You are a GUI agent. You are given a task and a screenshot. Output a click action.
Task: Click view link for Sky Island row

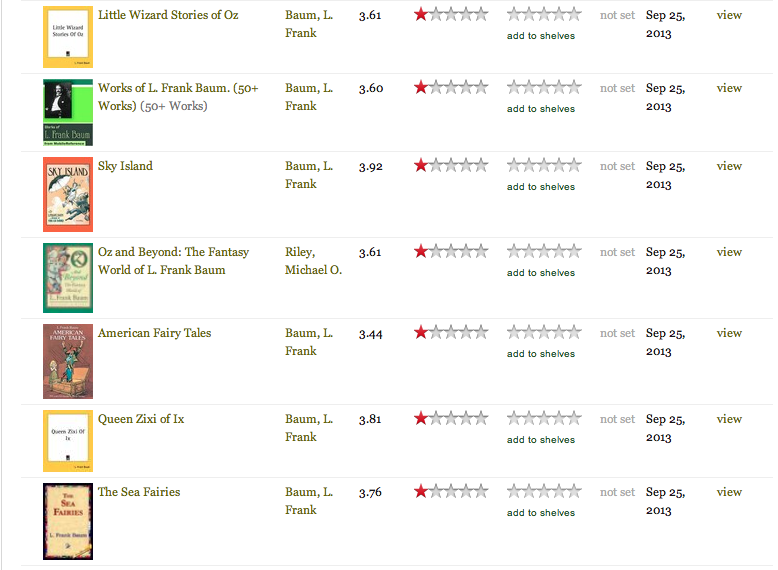click(729, 166)
